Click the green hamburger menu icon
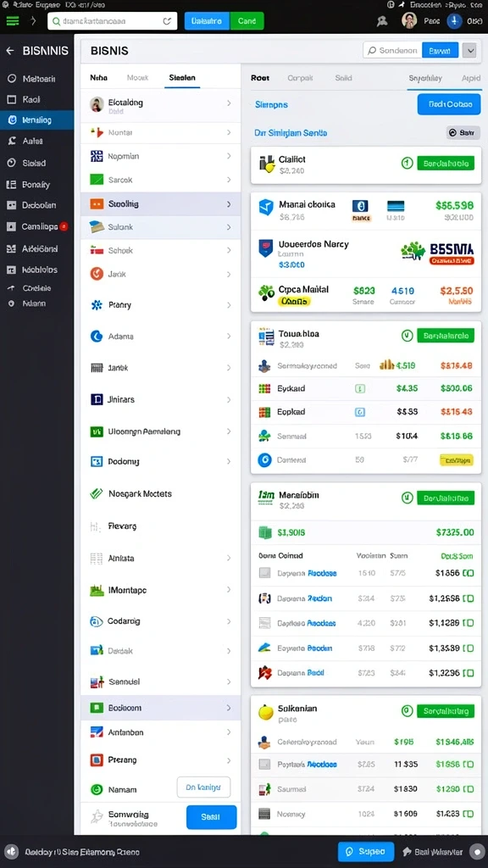 (12, 21)
